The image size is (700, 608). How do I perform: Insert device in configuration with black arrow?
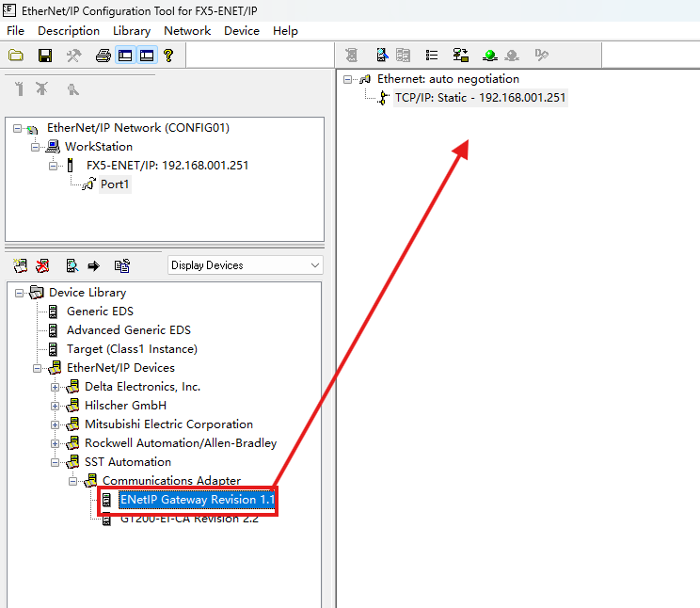(x=94, y=266)
